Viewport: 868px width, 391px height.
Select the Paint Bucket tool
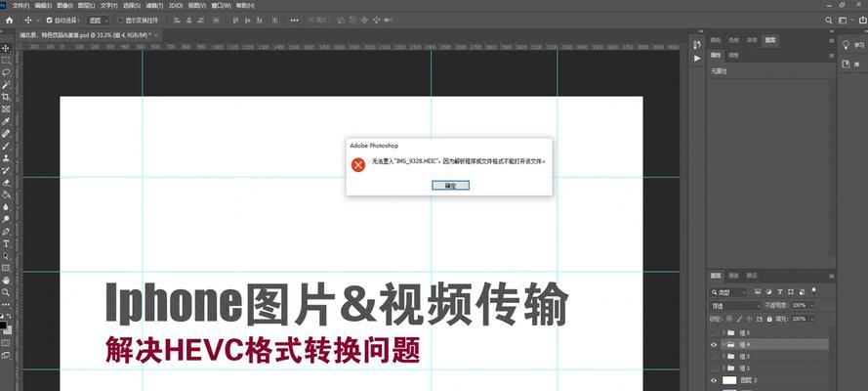(x=6, y=195)
